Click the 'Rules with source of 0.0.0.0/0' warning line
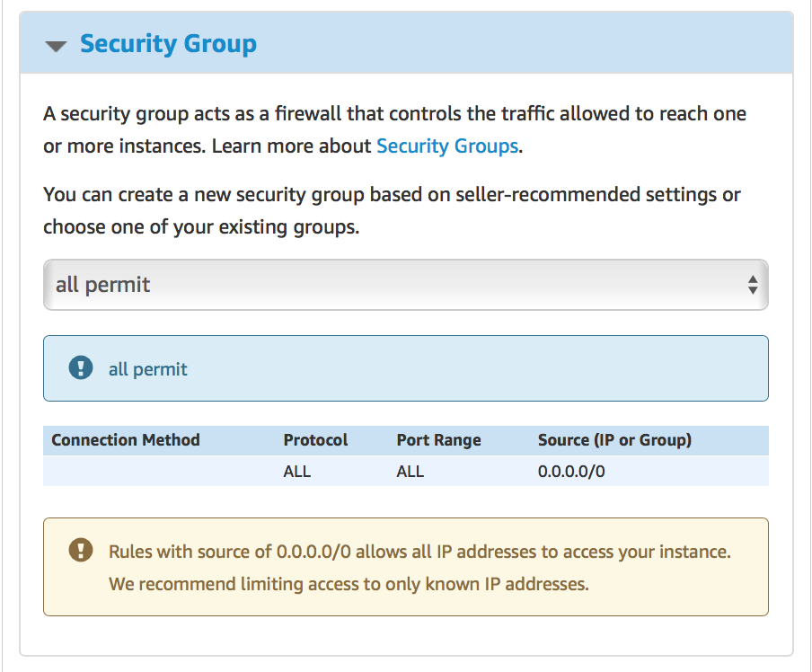 (x=419, y=552)
